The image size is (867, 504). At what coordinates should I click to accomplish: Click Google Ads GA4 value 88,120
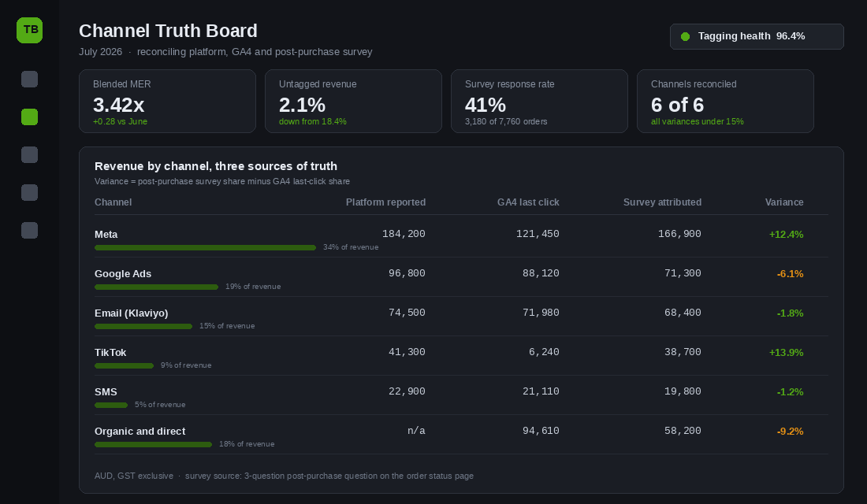click(x=541, y=273)
